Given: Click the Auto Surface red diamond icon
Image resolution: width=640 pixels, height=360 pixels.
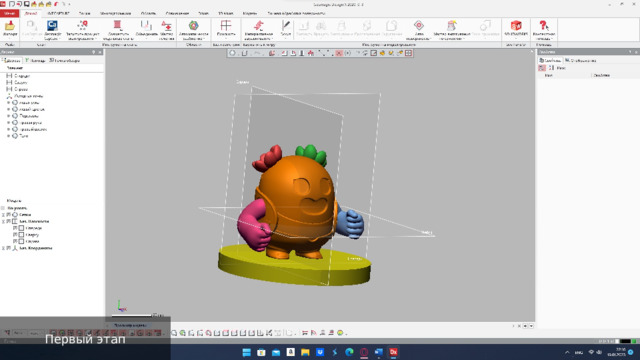Looking at the screenshot, I should pyautogui.click(x=419, y=25).
